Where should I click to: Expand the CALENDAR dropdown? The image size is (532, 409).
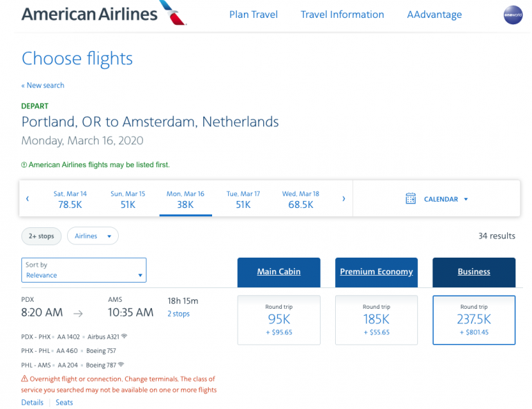point(446,199)
